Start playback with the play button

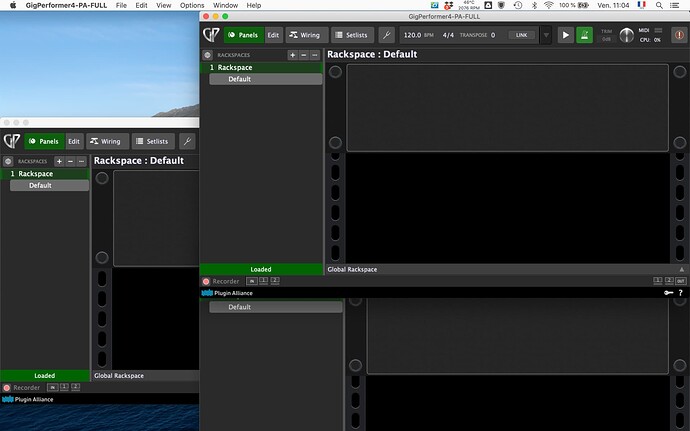click(565, 35)
